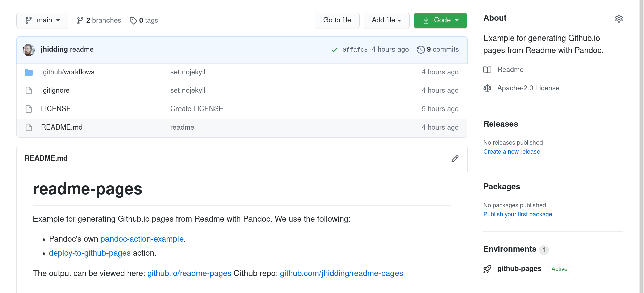644x293 pixels.
Task: Expand the Add file dropdown
Action: [x=386, y=20]
